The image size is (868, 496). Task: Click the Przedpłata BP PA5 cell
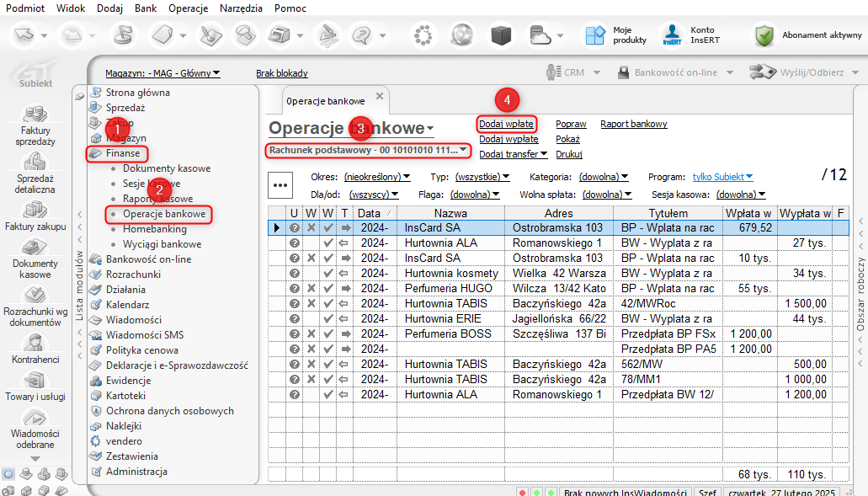pyautogui.click(x=668, y=349)
